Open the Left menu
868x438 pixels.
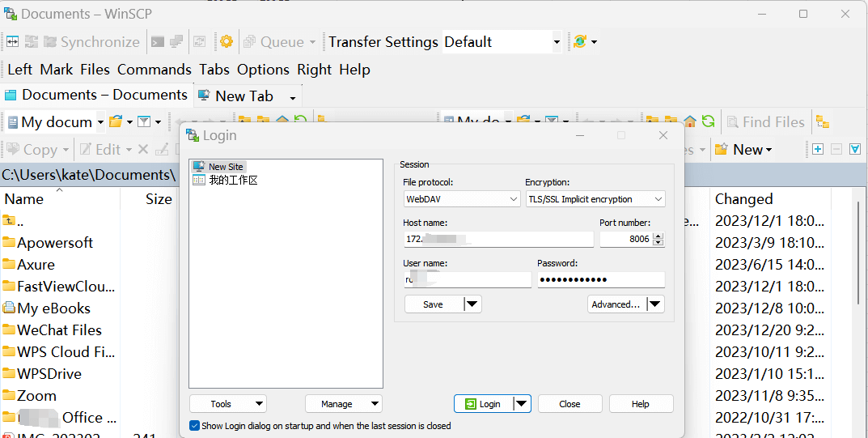click(x=20, y=70)
